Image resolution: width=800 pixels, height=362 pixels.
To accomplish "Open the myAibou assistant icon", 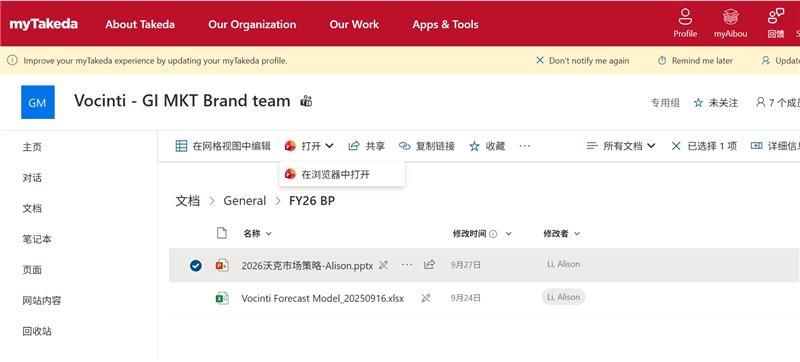I will 731,23.
